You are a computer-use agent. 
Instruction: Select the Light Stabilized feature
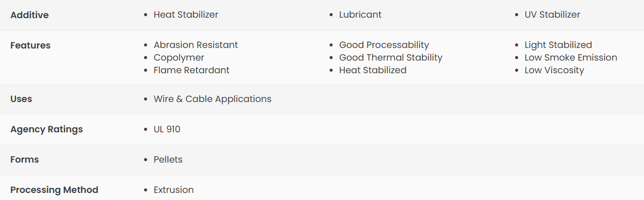click(558, 45)
